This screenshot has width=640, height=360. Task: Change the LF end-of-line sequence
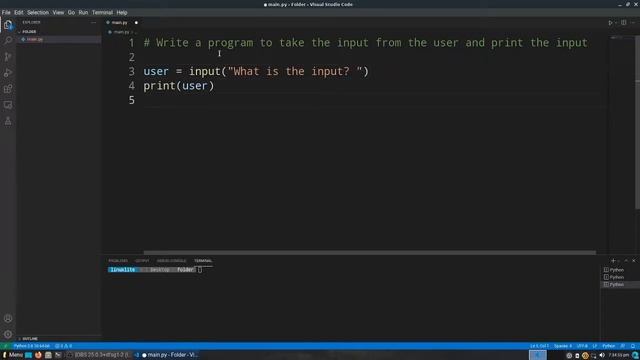click(x=595, y=346)
